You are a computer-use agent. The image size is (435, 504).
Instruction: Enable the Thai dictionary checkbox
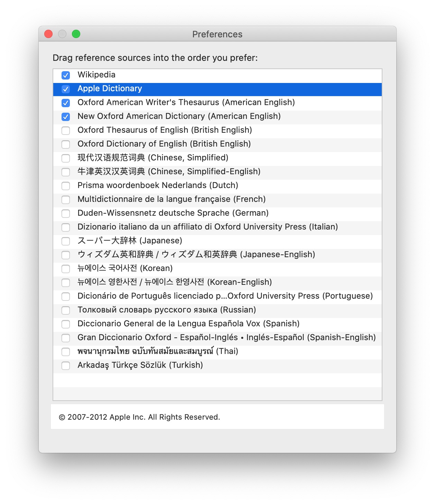(66, 352)
